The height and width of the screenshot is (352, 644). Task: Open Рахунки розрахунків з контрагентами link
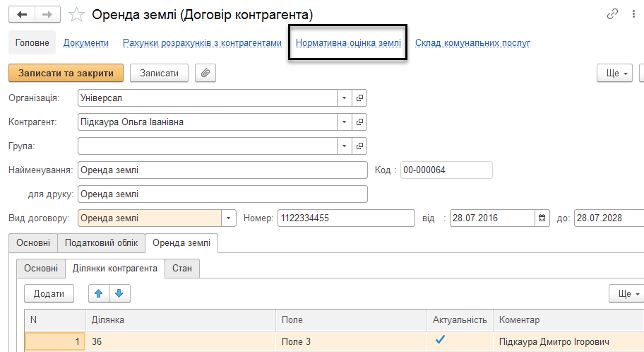pos(202,43)
